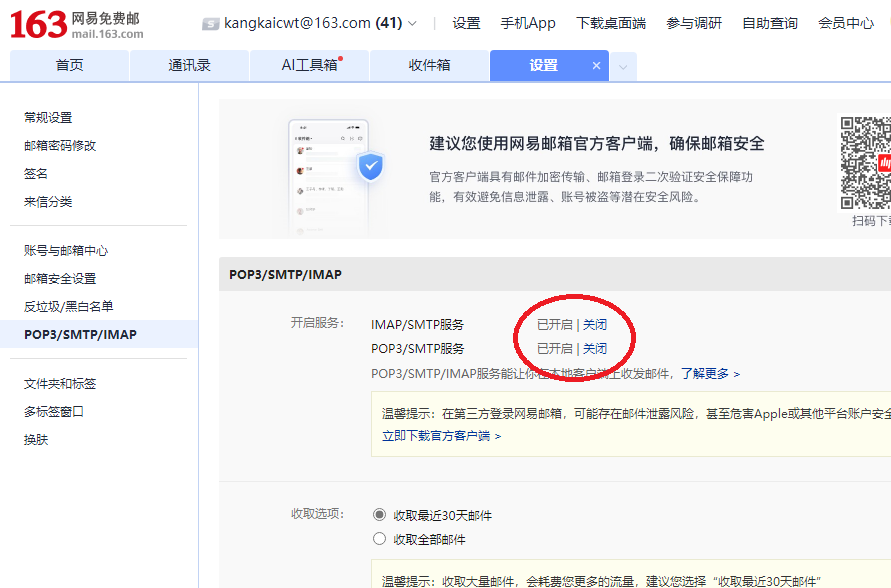Click the 163 NetEase mail logo

[x=76, y=24]
